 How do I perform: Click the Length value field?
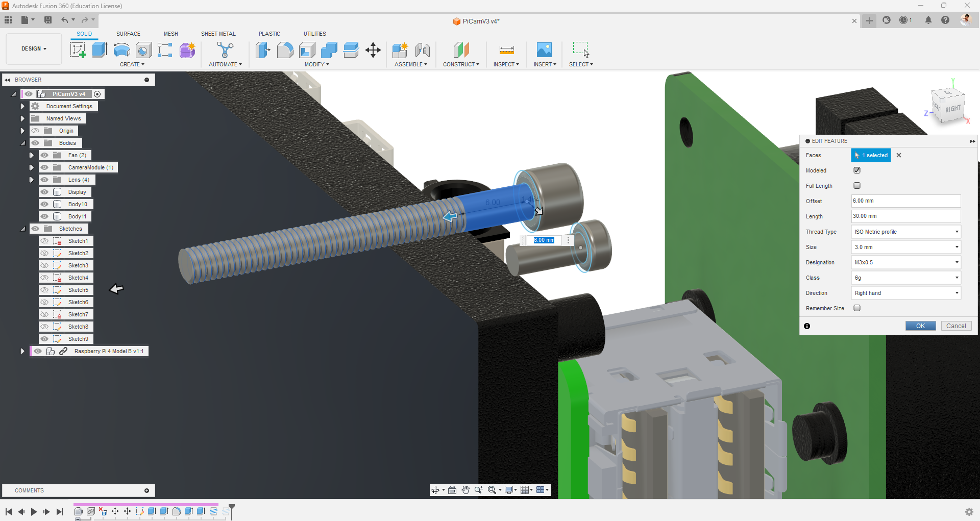(906, 216)
